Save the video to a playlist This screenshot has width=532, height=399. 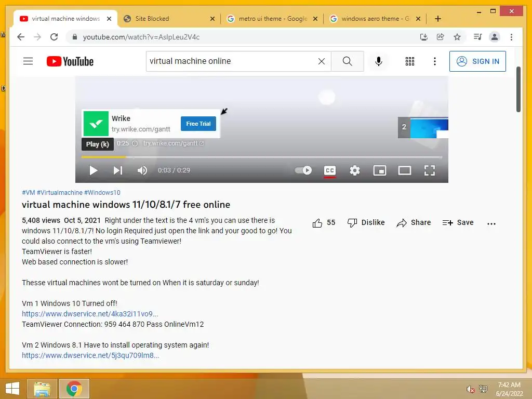pos(458,222)
